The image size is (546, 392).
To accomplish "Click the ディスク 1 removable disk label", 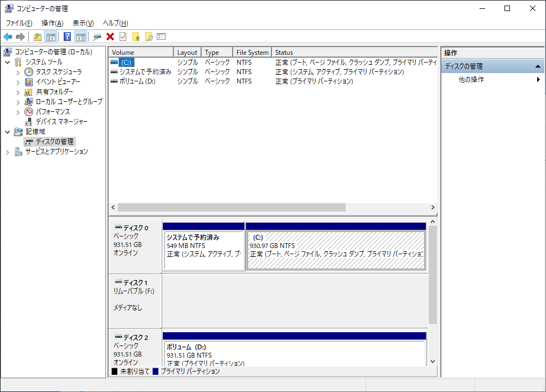I will tap(135, 301).
